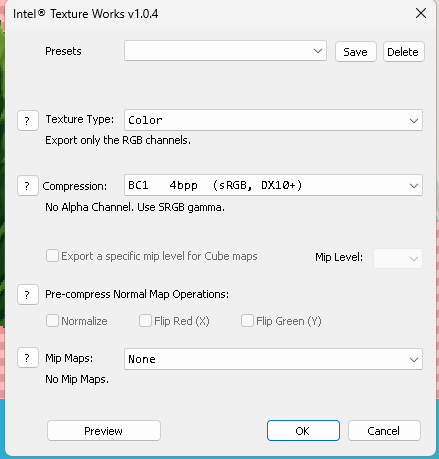Toggle the Normalize checkbox
439x459 pixels.
click(x=52, y=321)
